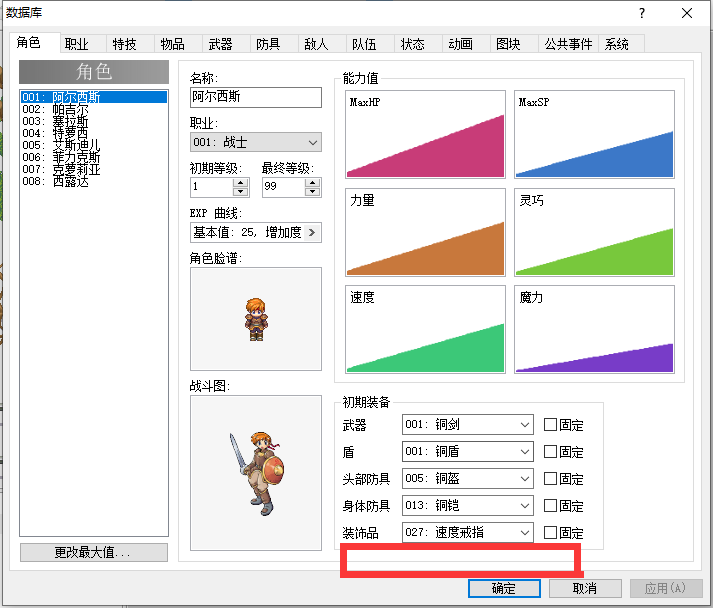Open the 装饰品 dropdown showing 速度戒指

pos(467,532)
